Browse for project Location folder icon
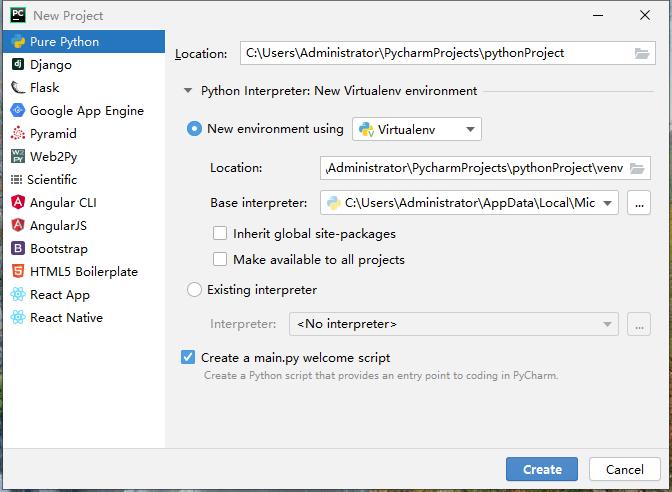The width and height of the screenshot is (672, 492). pos(642,53)
